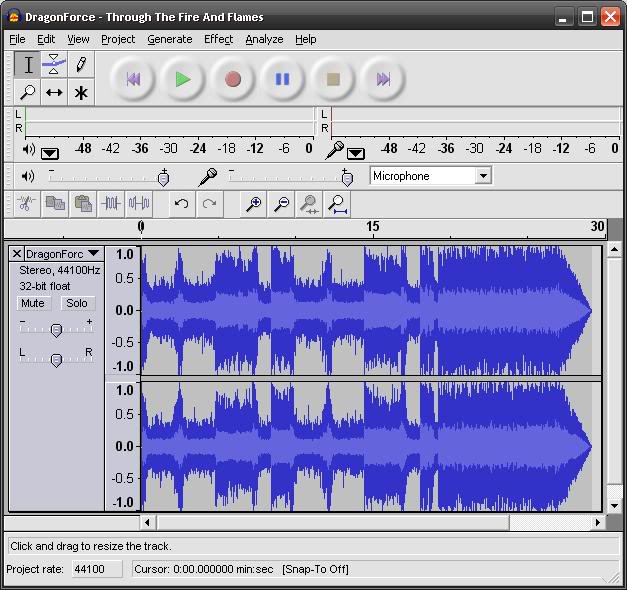
Task: Click the track gain slider handle
Action: [x=56, y=330]
